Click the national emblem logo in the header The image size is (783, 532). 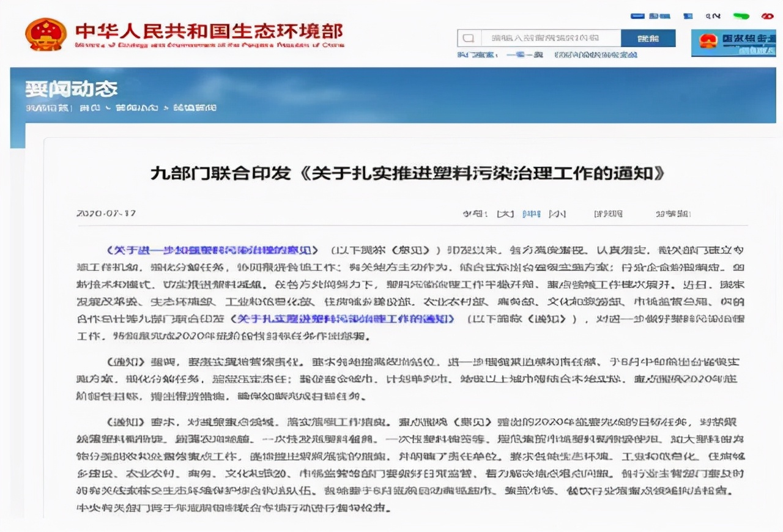[x=46, y=35]
